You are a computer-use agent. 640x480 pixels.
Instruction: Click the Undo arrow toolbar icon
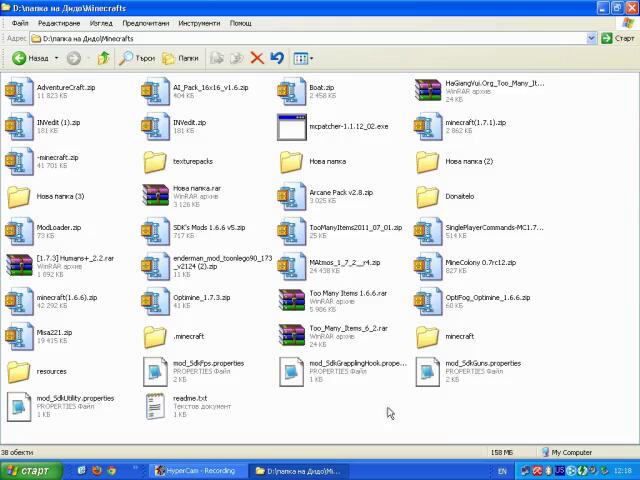(x=277, y=58)
